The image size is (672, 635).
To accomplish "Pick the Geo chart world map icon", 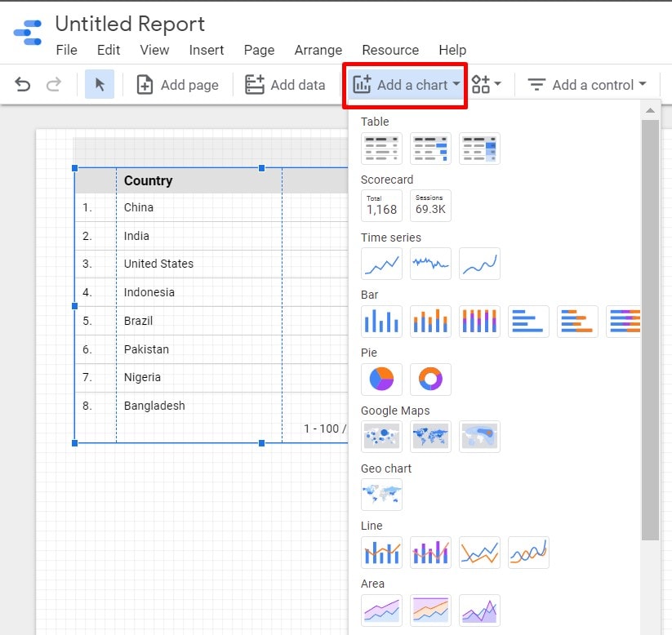I will tap(381, 495).
